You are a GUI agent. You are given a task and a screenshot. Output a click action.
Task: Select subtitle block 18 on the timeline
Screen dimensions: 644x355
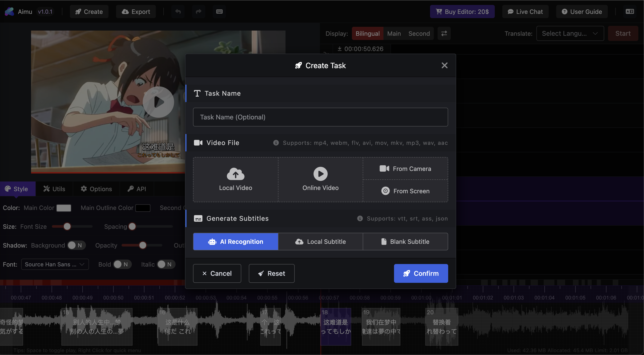336,327
